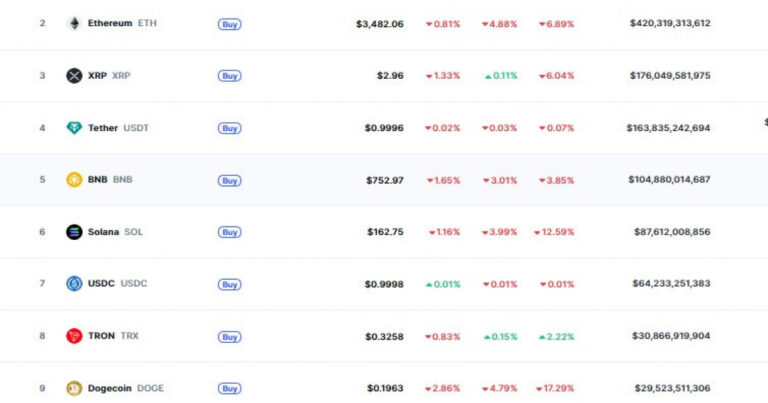The image size is (768, 403).
Task: Click the Buy button for XRP
Action: point(230,76)
